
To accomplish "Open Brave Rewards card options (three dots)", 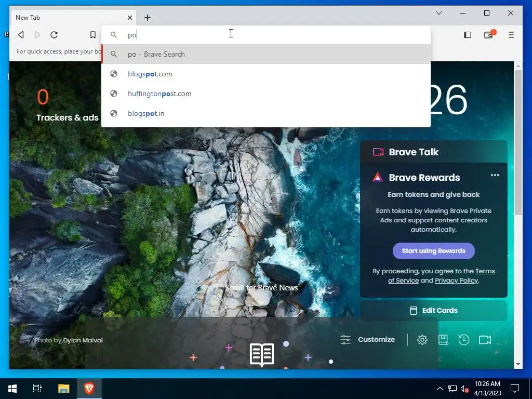I will coord(495,176).
